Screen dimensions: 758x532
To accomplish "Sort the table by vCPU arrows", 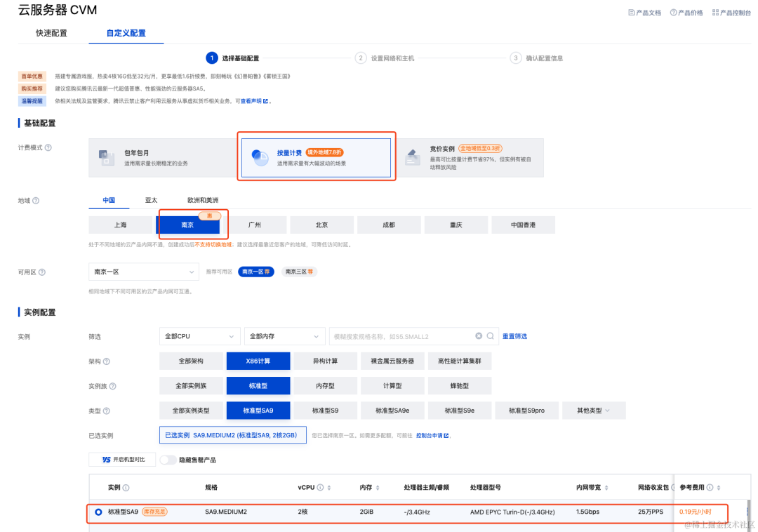I will [x=329, y=488].
